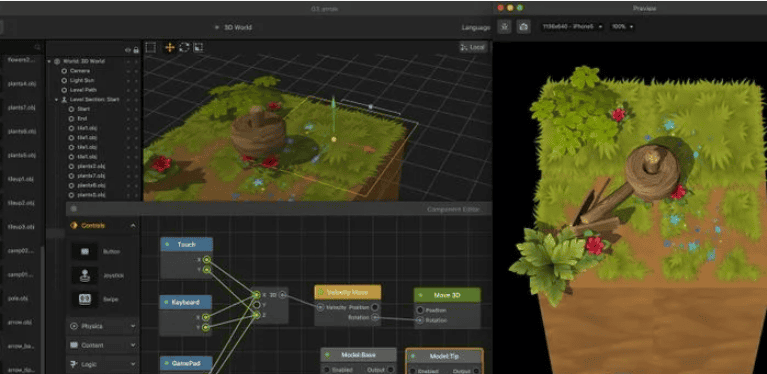Screen dimensions: 767x374
Task: Collapse the Controls category
Action: coord(133,225)
